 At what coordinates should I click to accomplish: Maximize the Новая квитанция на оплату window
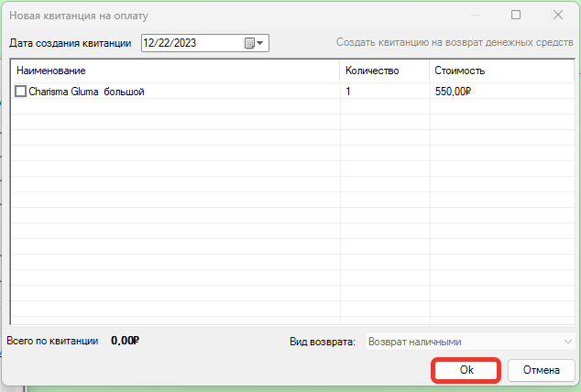coord(516,15)
